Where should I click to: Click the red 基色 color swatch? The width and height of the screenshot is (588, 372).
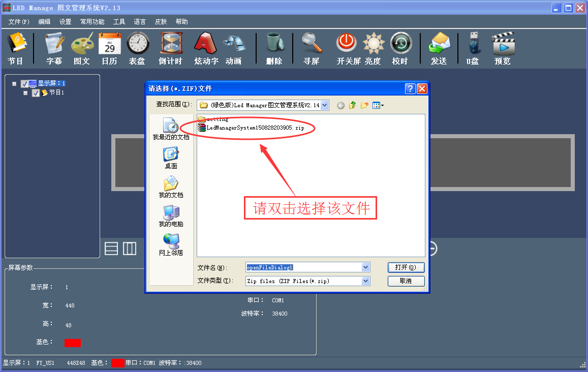(73, 343)
